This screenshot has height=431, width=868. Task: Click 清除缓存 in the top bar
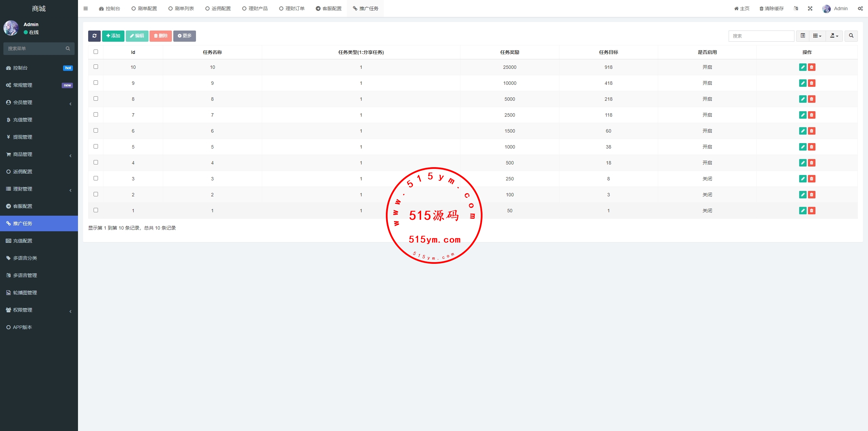[771, 8]
